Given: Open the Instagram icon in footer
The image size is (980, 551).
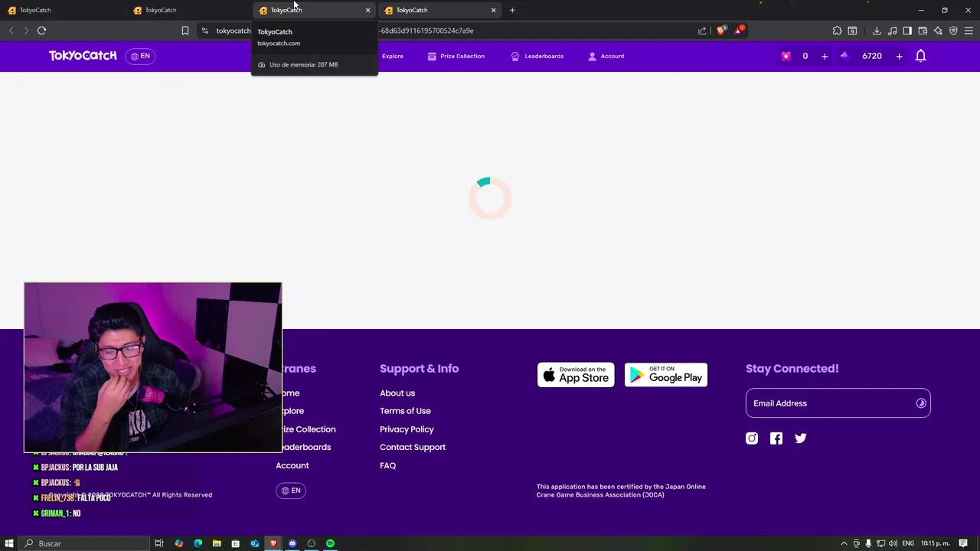Looking at the screenshot, I should coord(752,439).
